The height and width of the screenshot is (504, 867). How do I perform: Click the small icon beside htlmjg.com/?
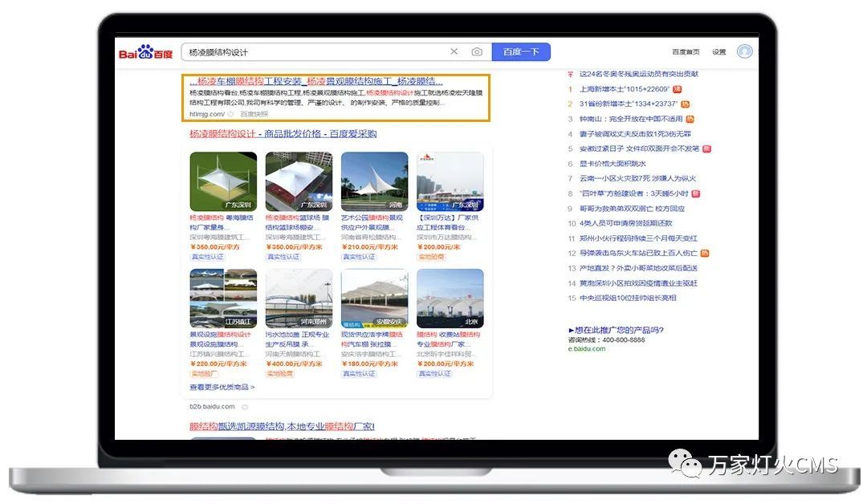(230, 114)
